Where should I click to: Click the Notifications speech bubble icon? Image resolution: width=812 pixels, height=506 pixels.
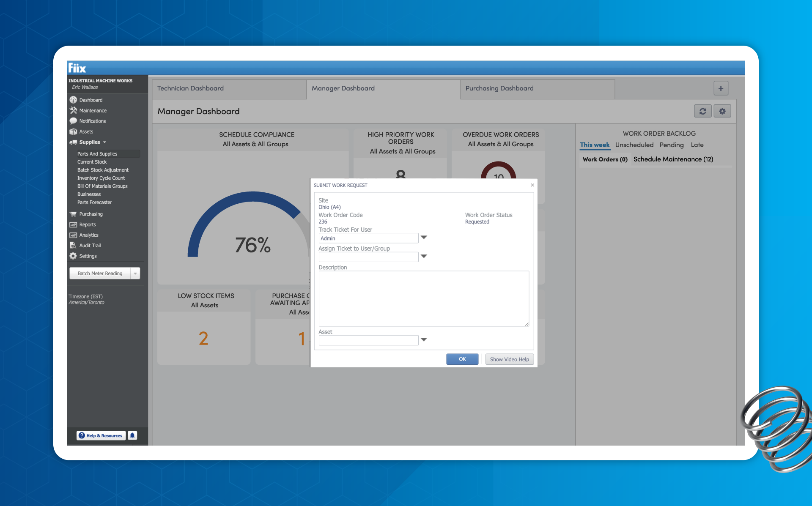(73, 121)
